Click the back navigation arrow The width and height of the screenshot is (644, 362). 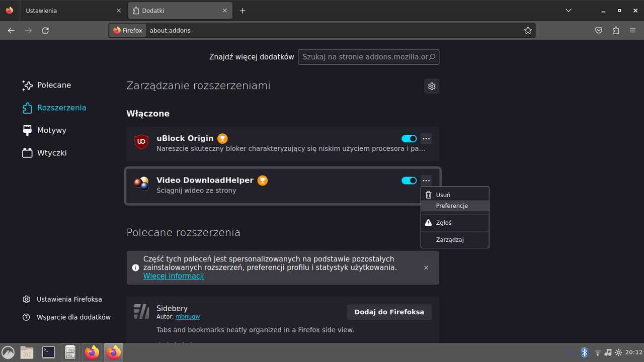(11, 31)
